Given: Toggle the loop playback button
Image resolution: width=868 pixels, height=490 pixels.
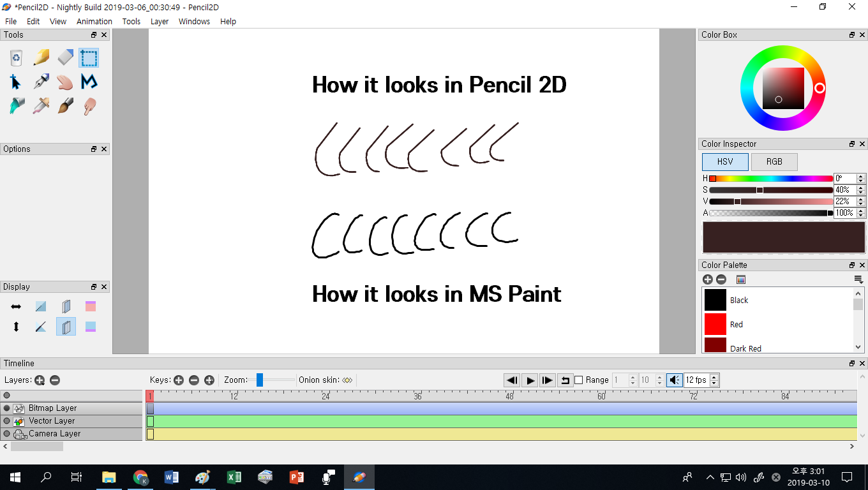Looking at the screenshot, I should (x=565, y=380).
